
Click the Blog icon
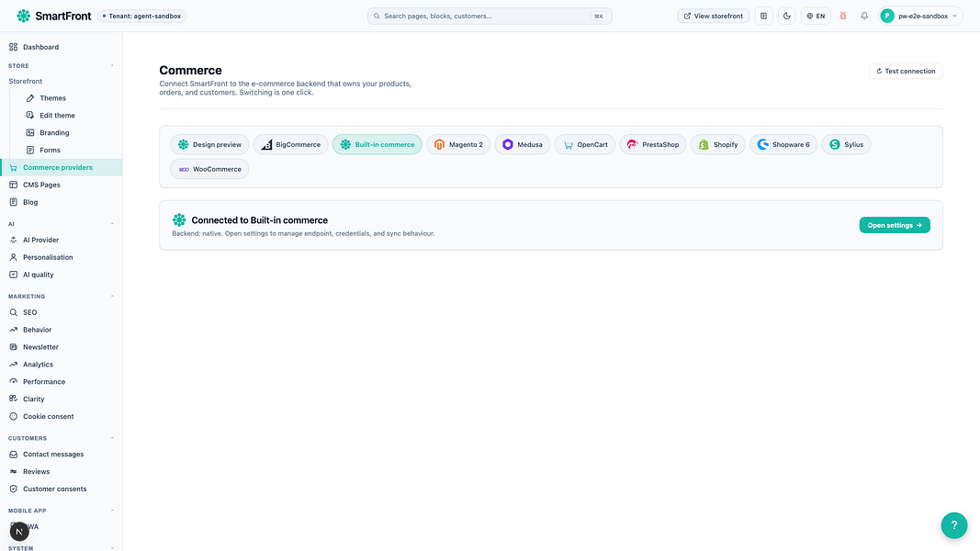coord(13,202)
